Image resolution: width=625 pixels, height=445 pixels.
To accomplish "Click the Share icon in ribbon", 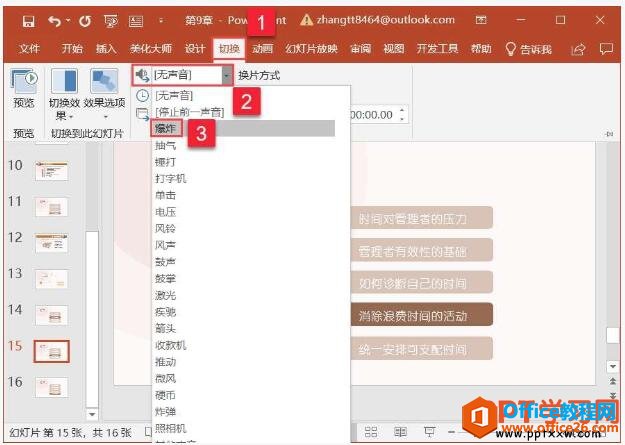I will pyautogui.click(x=578, y=49).
